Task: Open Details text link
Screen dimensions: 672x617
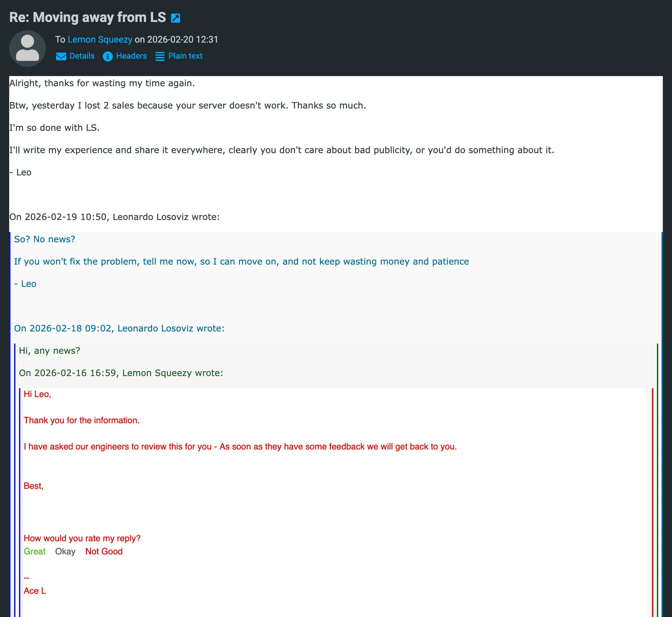Action: coord(82,56)
